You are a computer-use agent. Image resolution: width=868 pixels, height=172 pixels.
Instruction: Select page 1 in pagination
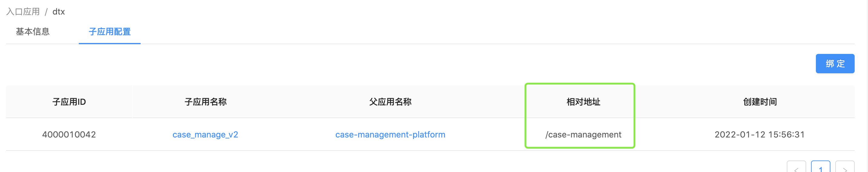click(x=820, y=167)
